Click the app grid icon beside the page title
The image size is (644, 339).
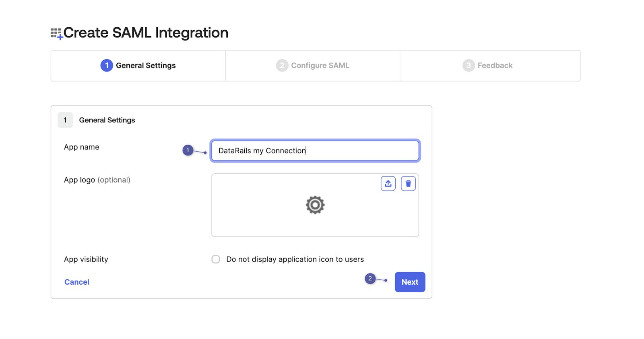[x=57, y=34]
